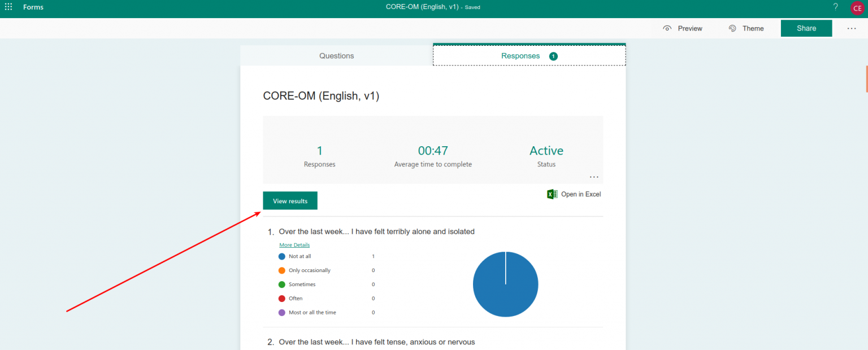
Task: Click the Forms app label
Action: [33, 7]
